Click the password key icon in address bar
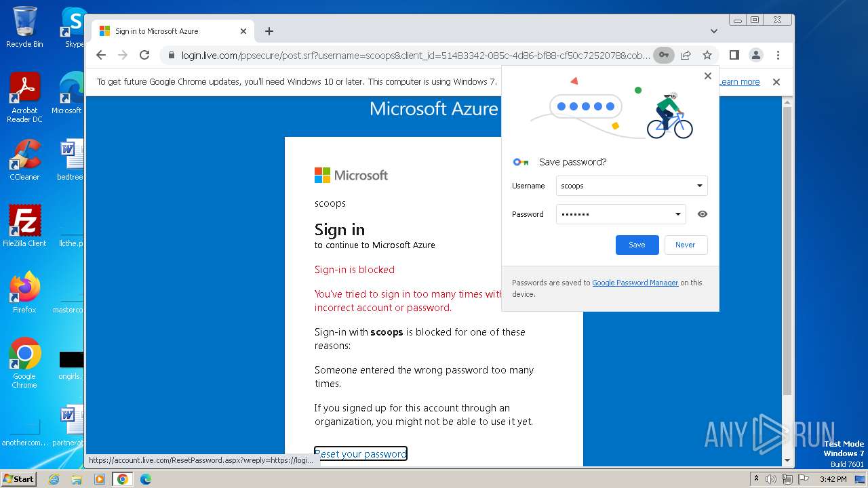Image resolution: width=868 pixels, height=488 pixels. click(x=664, y=55)
